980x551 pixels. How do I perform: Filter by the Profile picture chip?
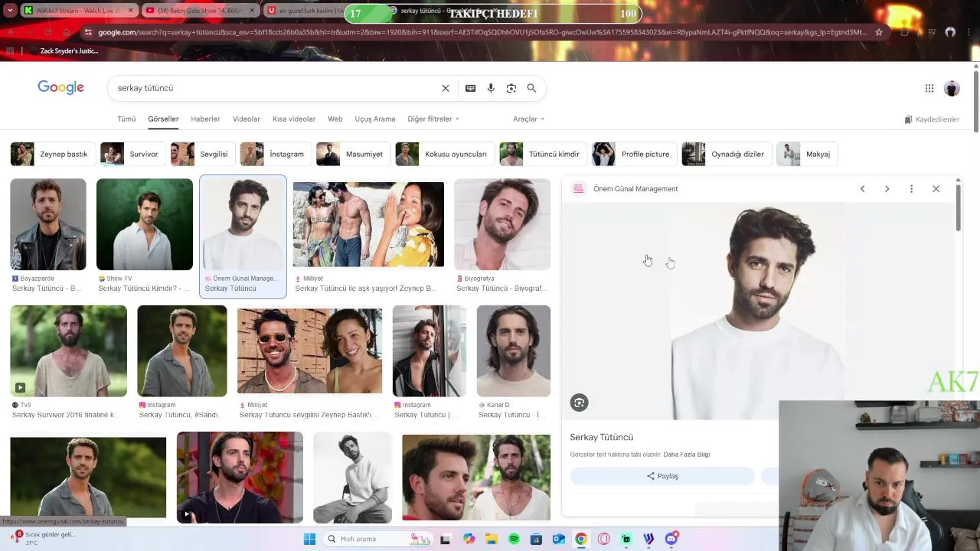tap(634, 154)
